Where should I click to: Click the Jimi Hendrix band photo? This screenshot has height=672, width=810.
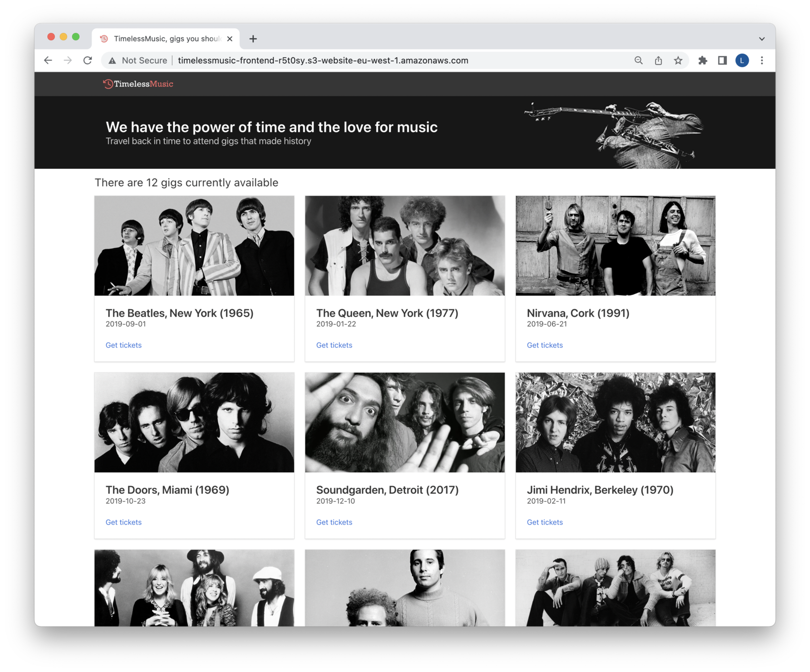[615, 422]
